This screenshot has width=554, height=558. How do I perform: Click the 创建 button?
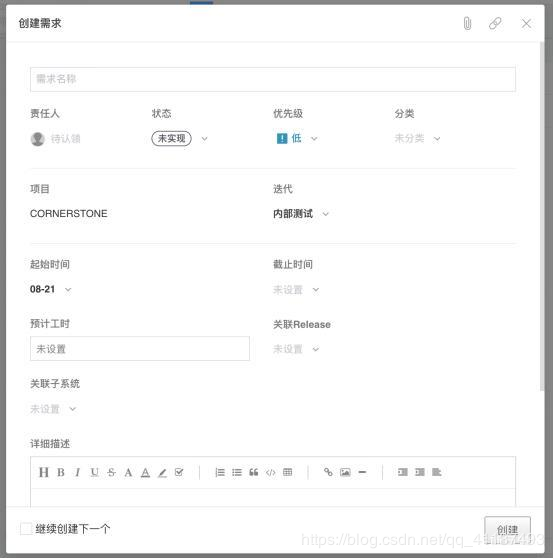[x=507, y=530]
